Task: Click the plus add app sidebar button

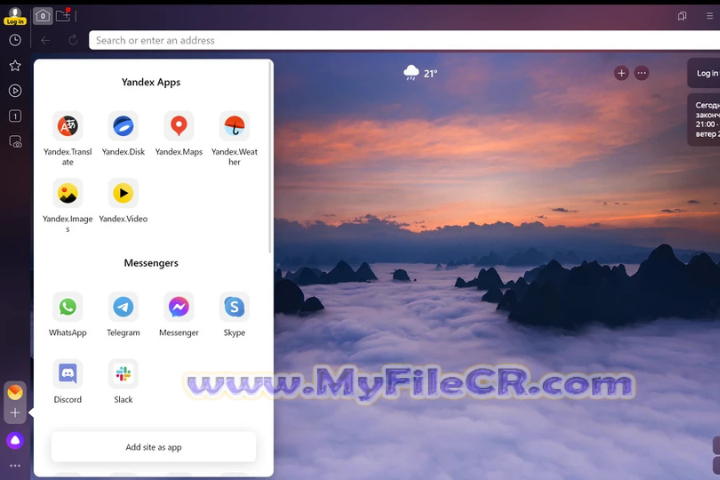Action: pyautogui.click(x=15, y=412)
